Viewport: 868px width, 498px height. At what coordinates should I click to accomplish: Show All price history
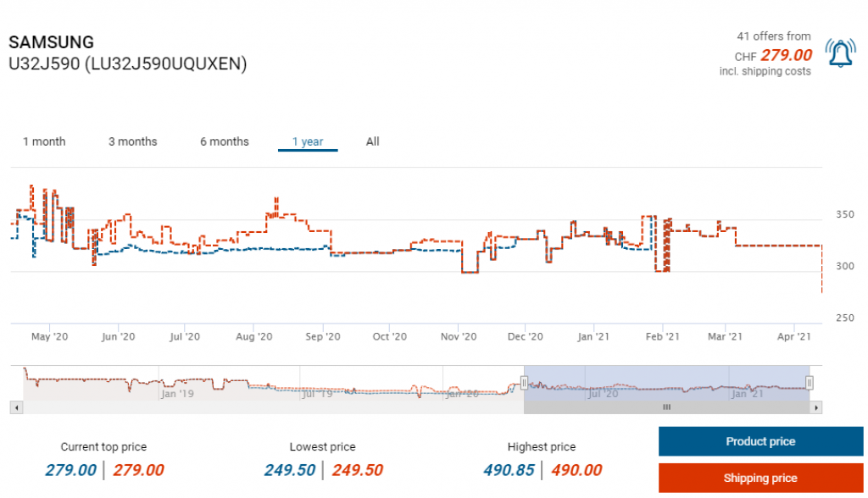(x=372, y=141)
